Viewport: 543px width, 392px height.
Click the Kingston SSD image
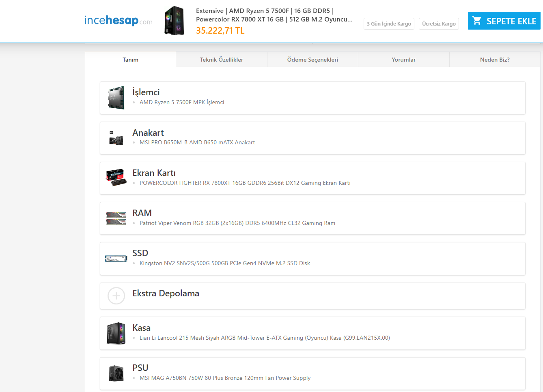coord(116,259)
